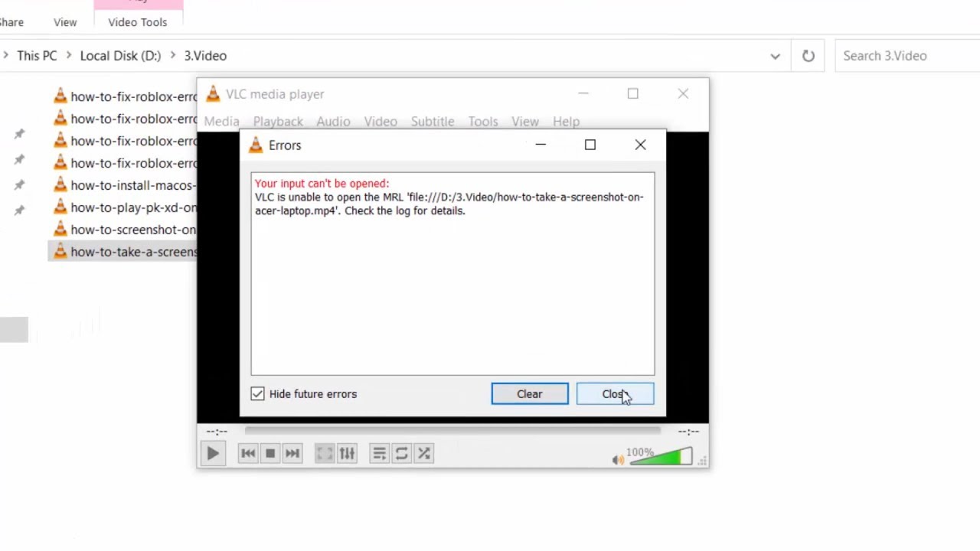Toggle fullscreen video icon in VLC

(325, 454)
